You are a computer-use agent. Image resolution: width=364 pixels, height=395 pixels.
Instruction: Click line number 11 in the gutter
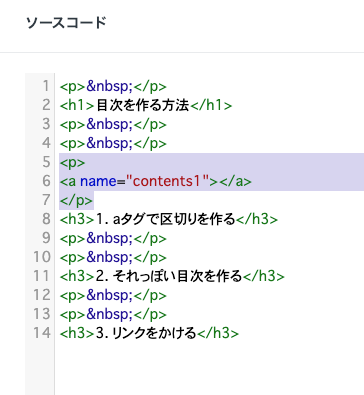coord(42,276)
